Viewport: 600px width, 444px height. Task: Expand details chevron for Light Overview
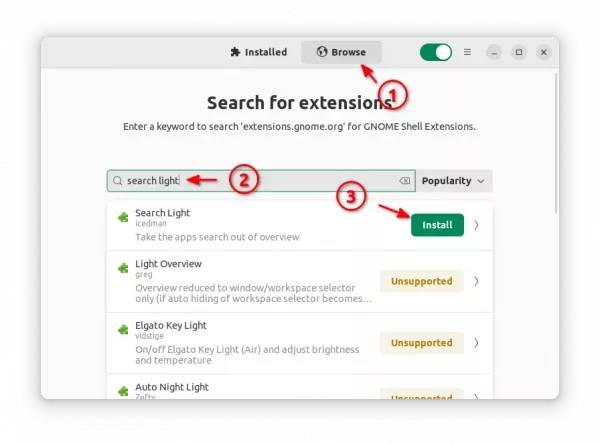tap(476, 281)
